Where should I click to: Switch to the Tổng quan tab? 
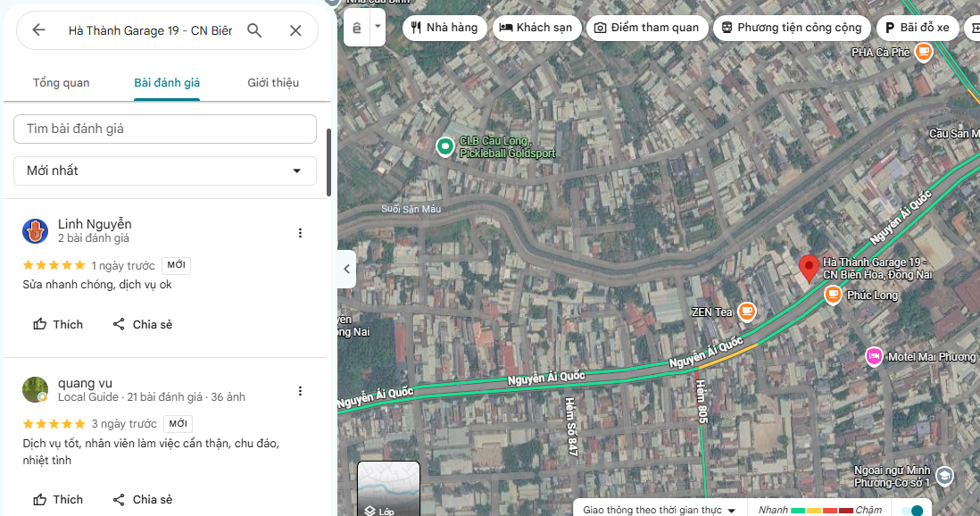pos(62,82)
